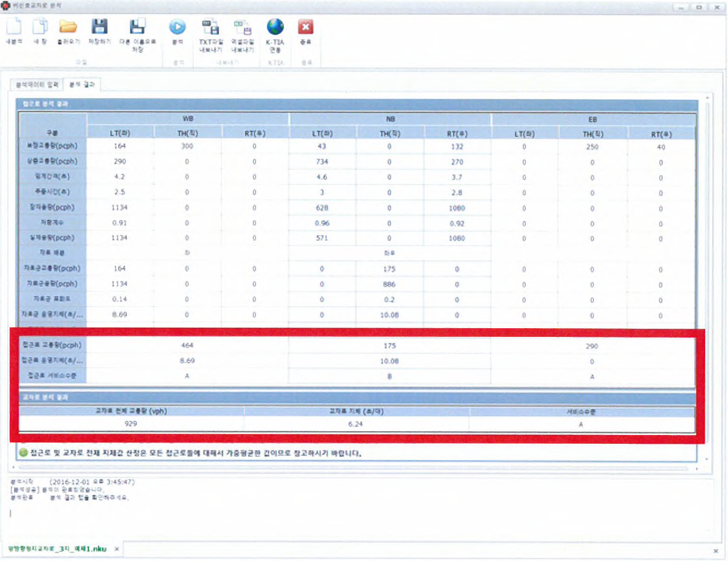The width and height of the screenshot is (728, 561).
Task: Click the green info icon beside the notice
Action: tap(23, 453)
